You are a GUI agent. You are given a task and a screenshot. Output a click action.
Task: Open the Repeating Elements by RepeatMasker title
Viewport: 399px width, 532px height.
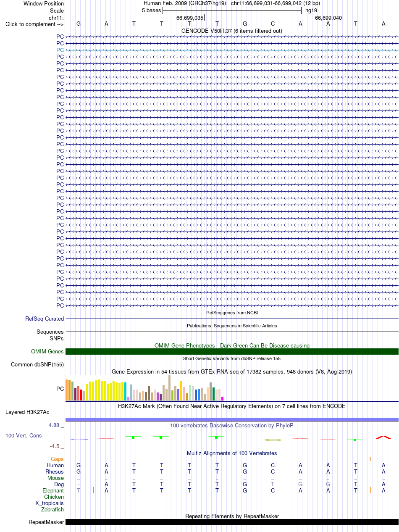[232, 516]
